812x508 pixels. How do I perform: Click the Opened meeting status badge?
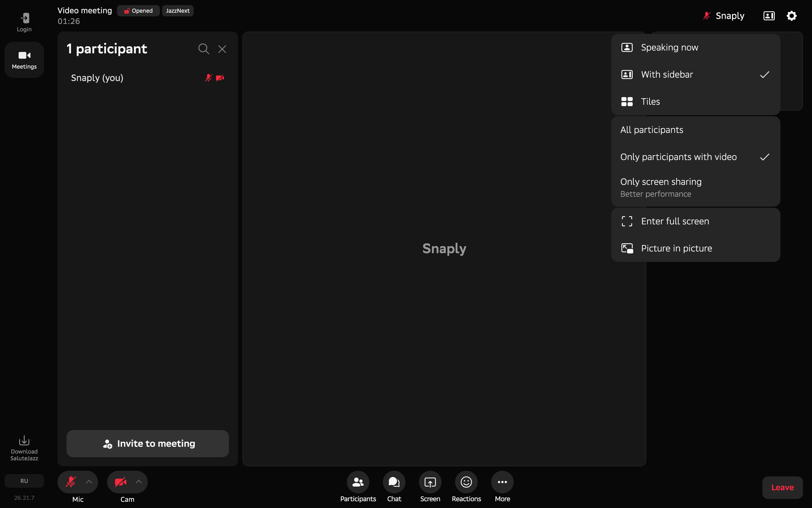click(x=138, y=11)
